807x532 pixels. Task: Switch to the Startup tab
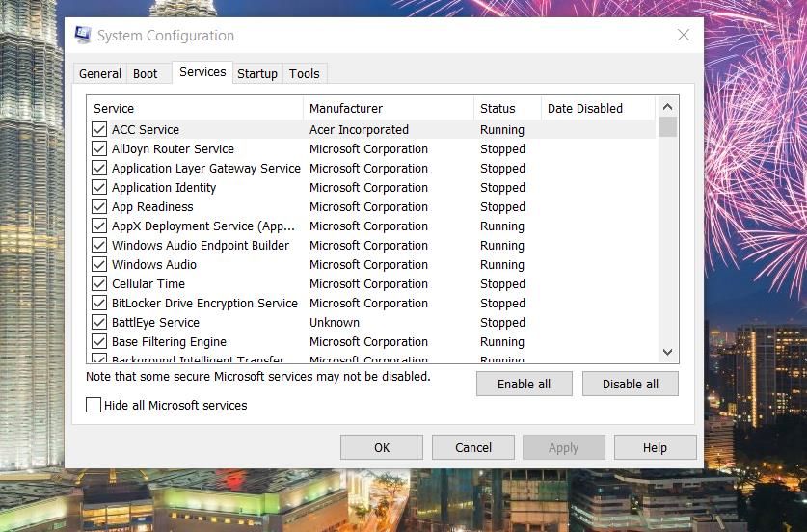(257, 73)
